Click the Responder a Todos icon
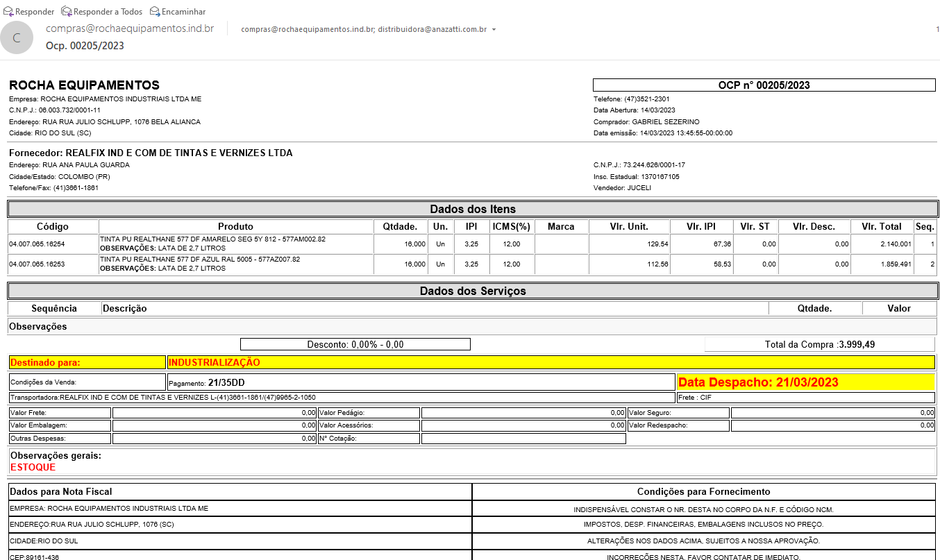 coord(67,12)
